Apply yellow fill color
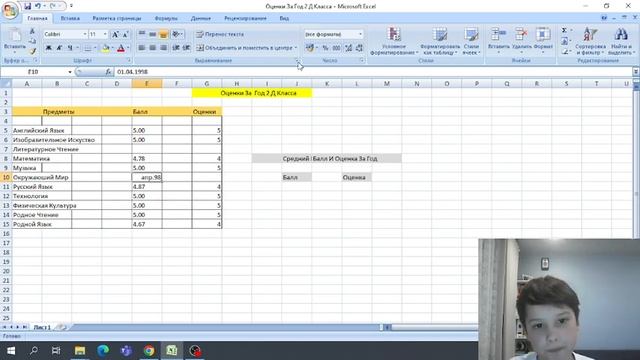Viewport: 640px width, 360px height. [x=106, y=48]
